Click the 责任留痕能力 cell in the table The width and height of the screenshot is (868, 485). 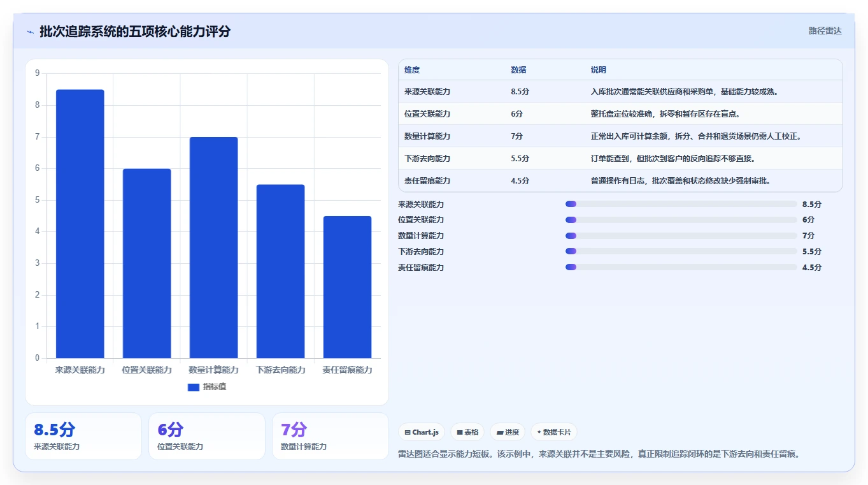(427, 181)
